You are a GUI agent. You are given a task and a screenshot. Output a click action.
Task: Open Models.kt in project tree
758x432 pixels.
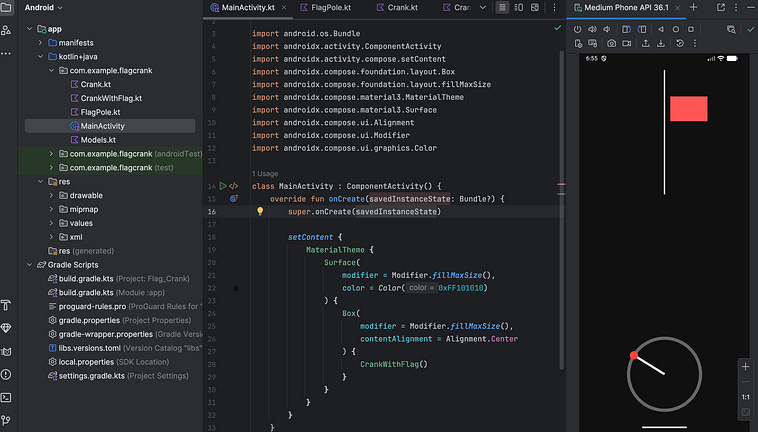(x=98, y=140)
